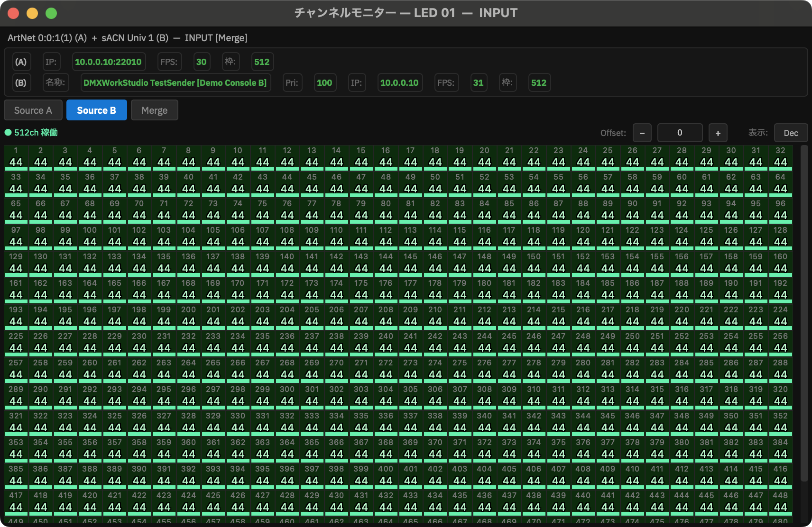Select the channel 448 cell

click(781, 503)
